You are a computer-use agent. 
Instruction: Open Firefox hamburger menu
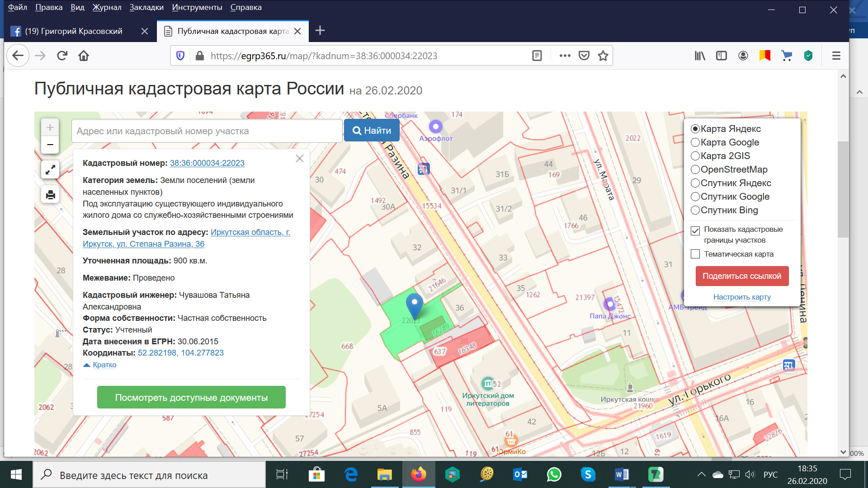[836, 56]
